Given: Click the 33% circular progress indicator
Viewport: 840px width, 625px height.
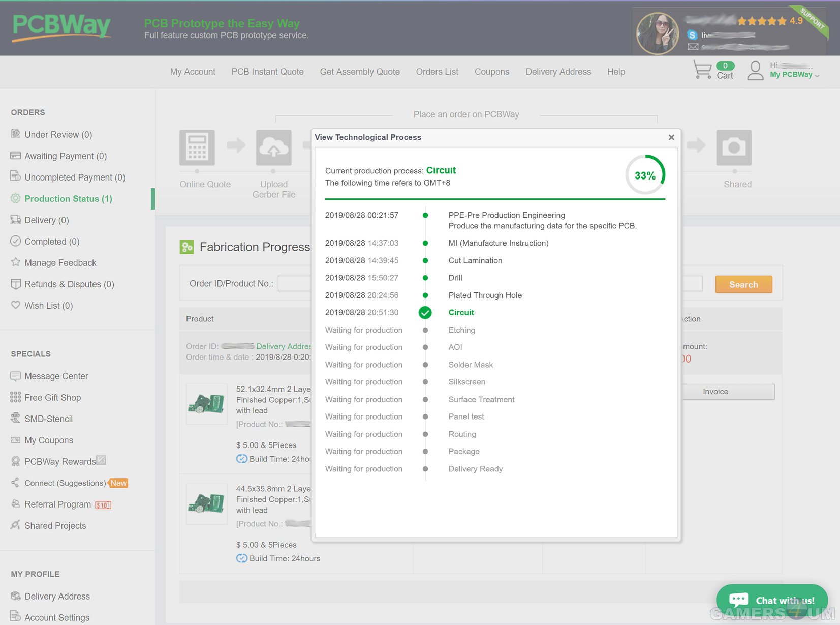Looking at the screenshot, I should pos(645,175).
